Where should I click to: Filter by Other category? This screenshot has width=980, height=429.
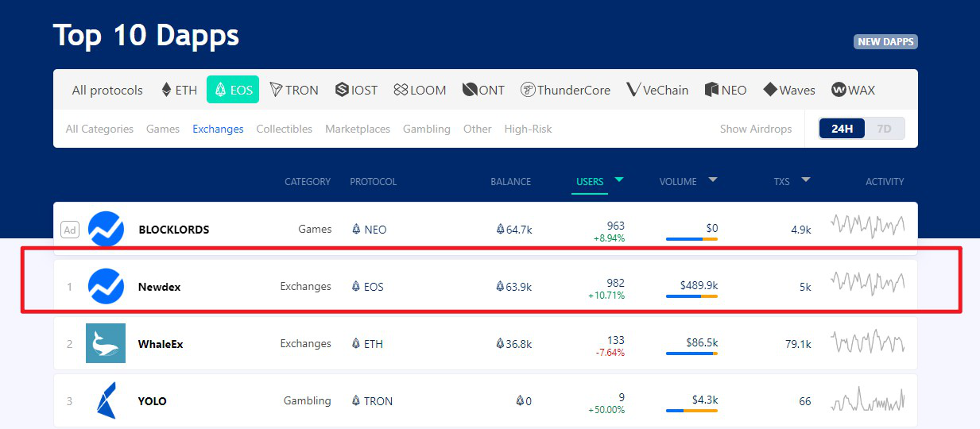pyautogui.click(x=478, y=129)
